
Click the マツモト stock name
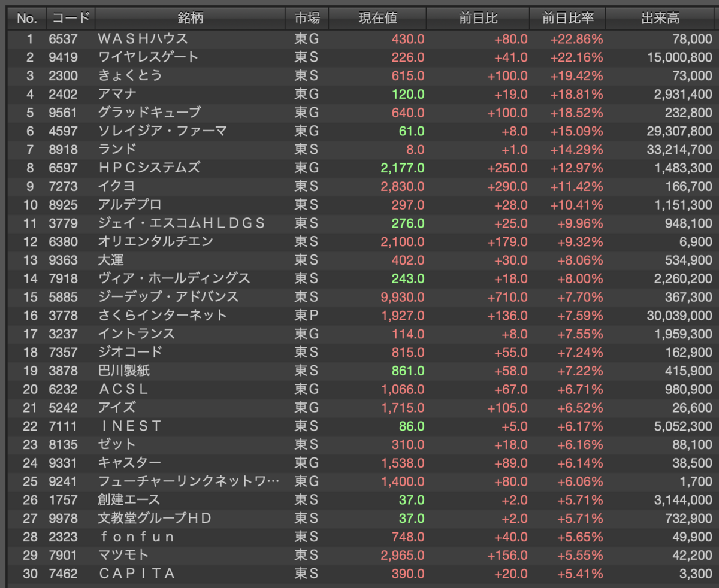tap(124, 555)
